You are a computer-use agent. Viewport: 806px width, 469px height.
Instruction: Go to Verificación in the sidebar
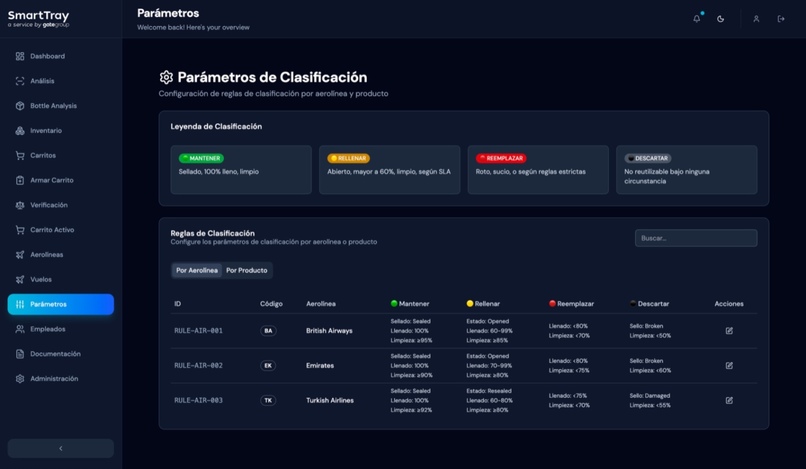61,205
